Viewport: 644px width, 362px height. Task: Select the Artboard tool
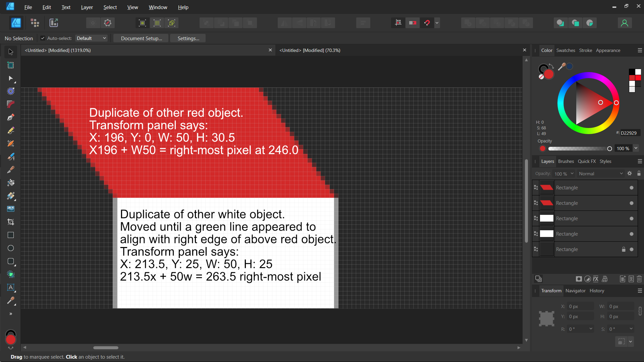click(11, 65)
